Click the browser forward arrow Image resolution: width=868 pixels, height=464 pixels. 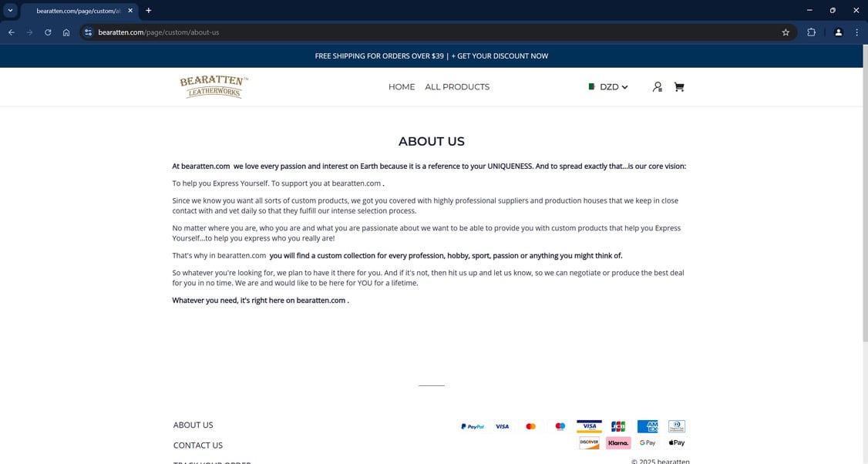pyautogui.click(x=30, y=32)
